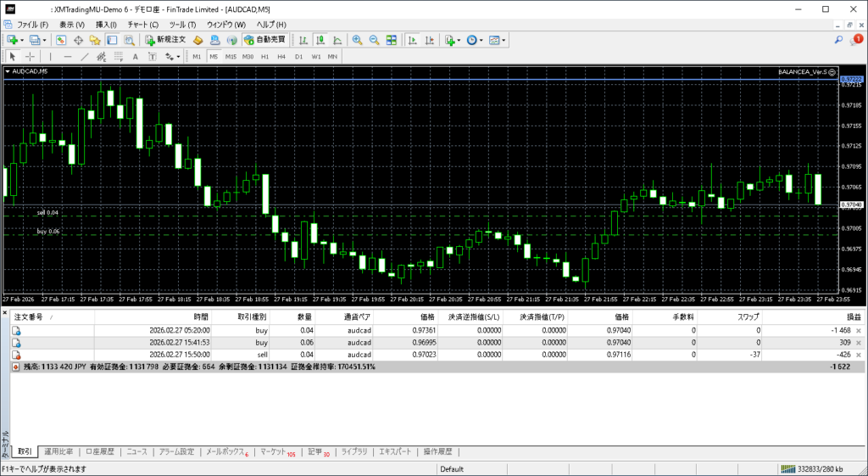The height and width of the screenshot is (476, 868).
Task: Switch to the 口座履歴 tab
Action: 100,451
